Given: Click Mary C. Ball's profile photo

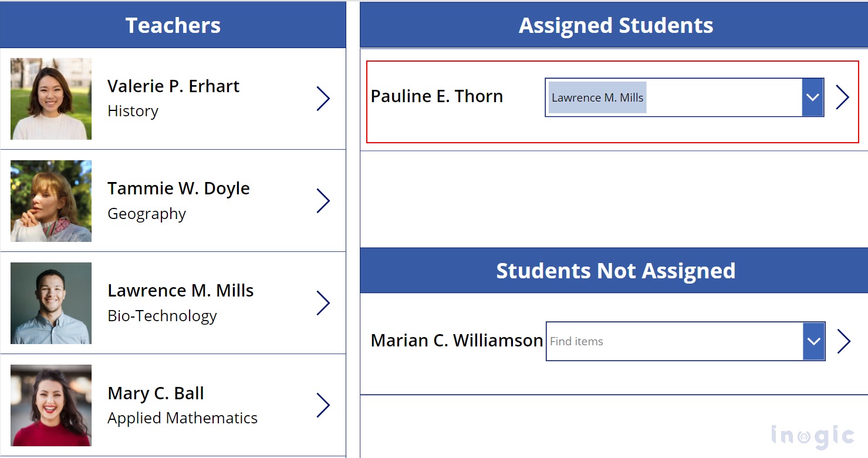Looking at the screenshot, I should pos(51,405).
